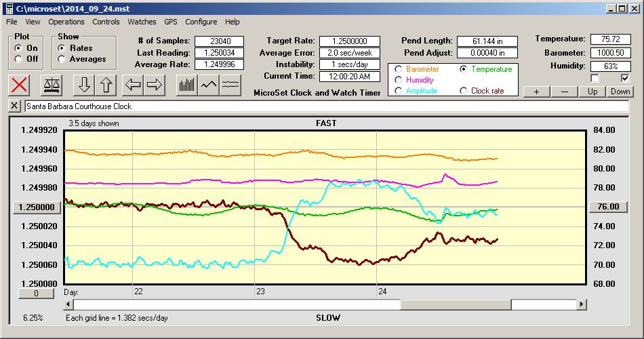Screen dimensions: 644x339
Task: Tick the unchecked box under Humidity
Action: pos(595,78)
